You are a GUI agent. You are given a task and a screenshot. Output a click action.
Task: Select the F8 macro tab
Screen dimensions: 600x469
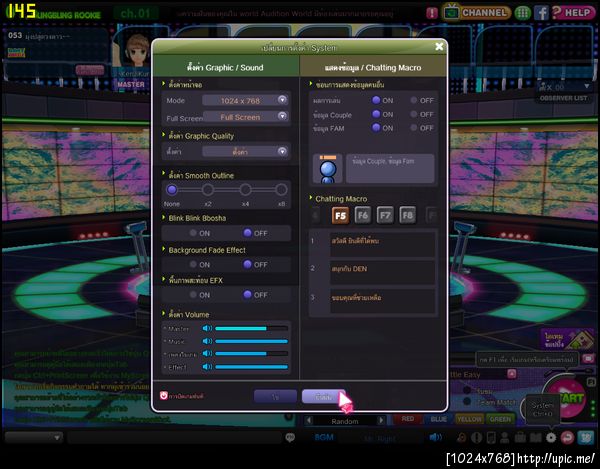point(408,215)
